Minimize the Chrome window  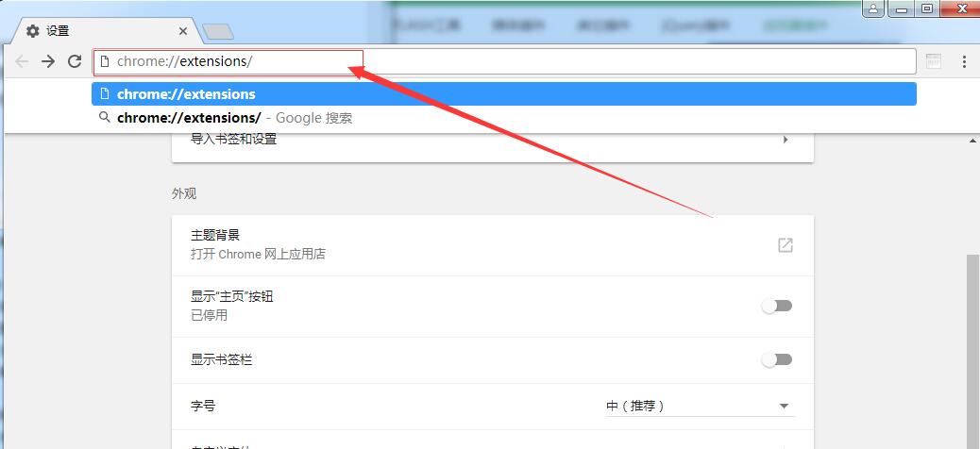pos(902,8)
